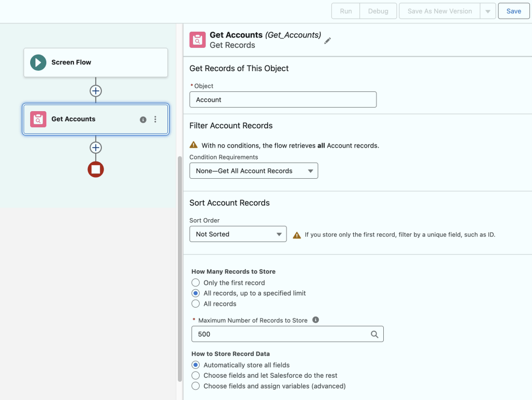Choose fields and let Salesforce do the rest
This screenshot has width=532, height=400.
coord(196,376)
